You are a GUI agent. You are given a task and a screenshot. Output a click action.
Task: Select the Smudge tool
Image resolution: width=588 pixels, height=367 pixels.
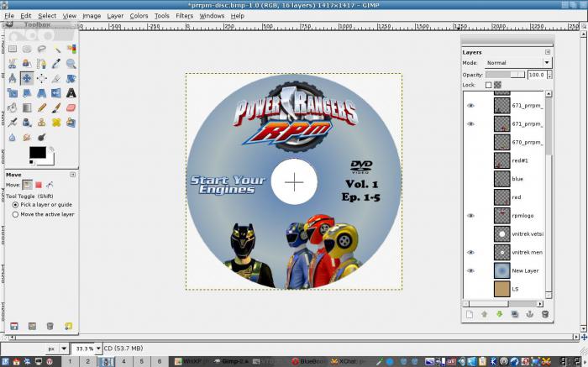(x=27, y=137)
